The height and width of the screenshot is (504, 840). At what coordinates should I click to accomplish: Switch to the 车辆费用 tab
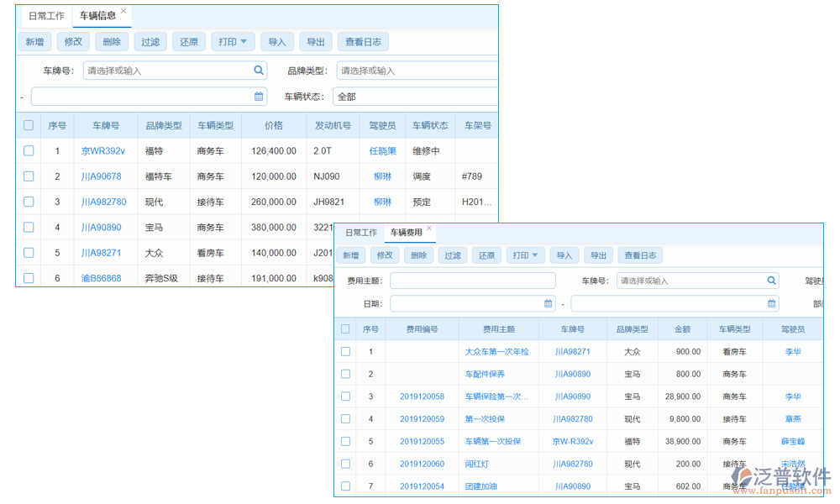click(407, 233)
